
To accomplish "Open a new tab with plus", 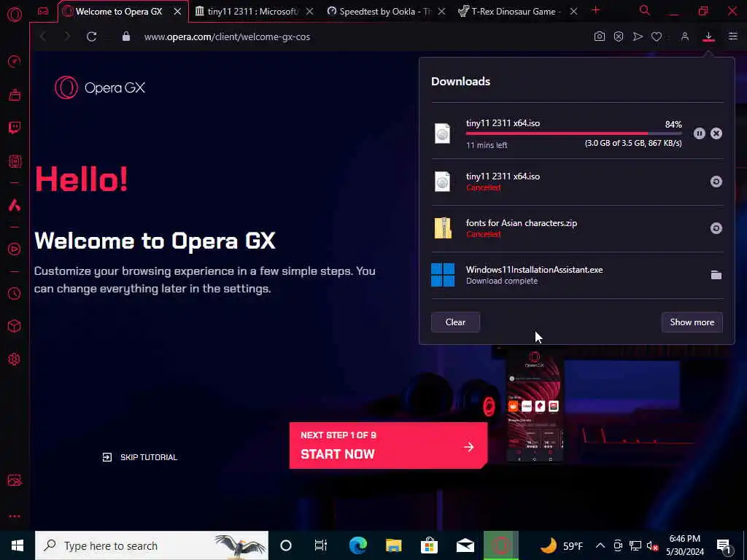I will [x=595, y=10].
